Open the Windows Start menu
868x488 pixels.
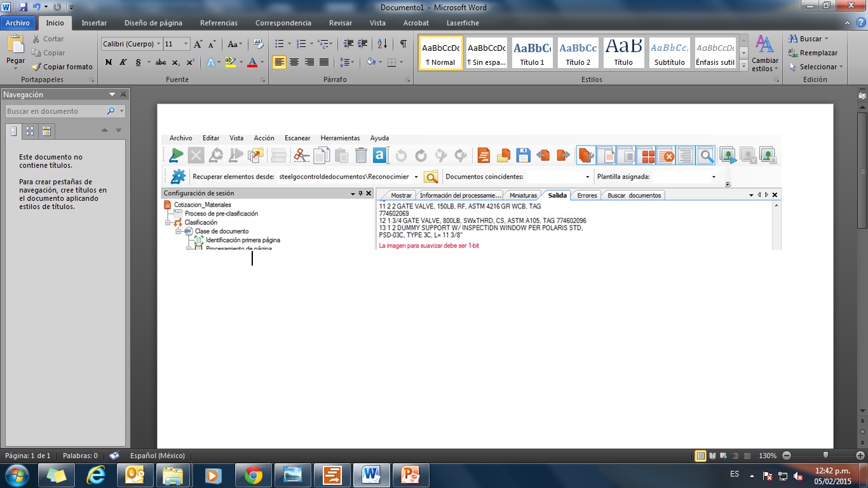pyautogui.click(x=17, y=475)
